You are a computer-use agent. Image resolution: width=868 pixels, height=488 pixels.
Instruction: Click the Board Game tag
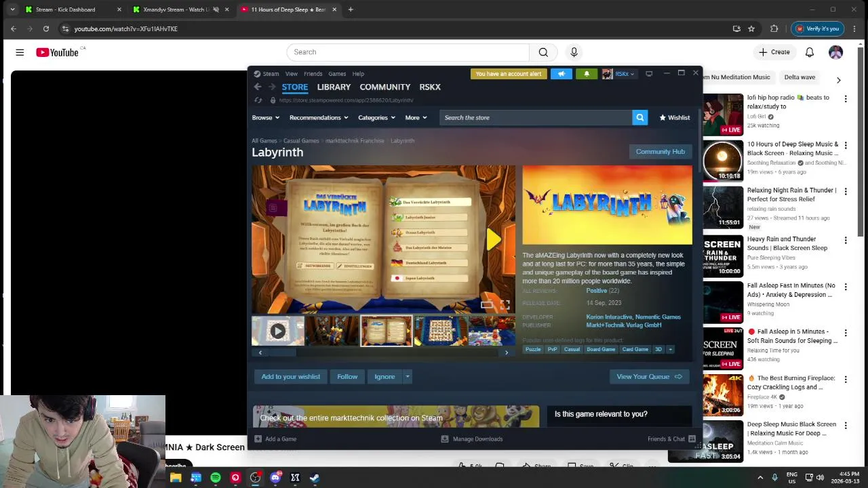(x=601, y=349)
